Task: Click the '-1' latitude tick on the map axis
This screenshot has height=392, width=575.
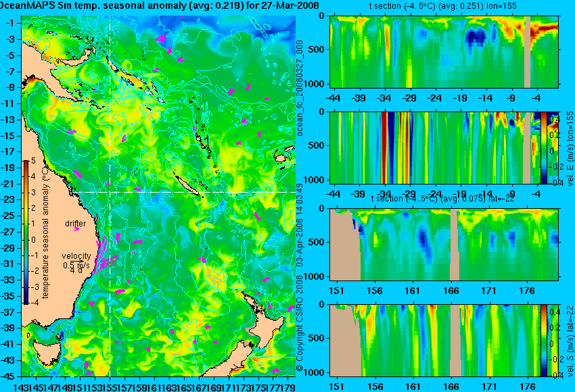Action: [11, 23]
